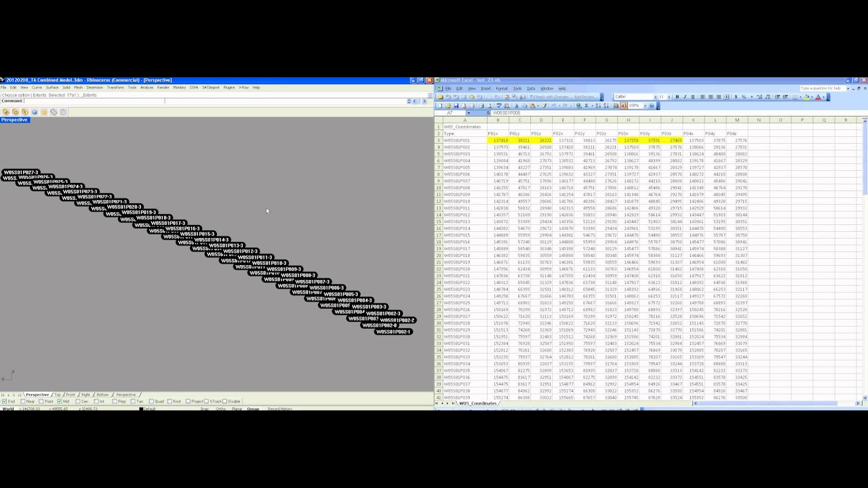Apply Currency style in Excel toolbar

point(736,97)
